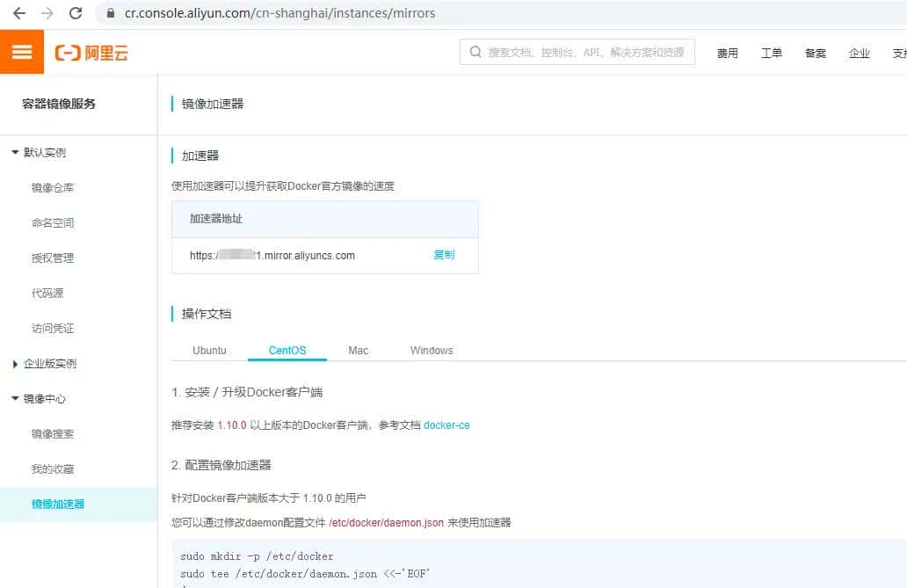The image size is (907, 588).
Task: Open the docker-ce documentation link
Action: click(x=446, y=425)
